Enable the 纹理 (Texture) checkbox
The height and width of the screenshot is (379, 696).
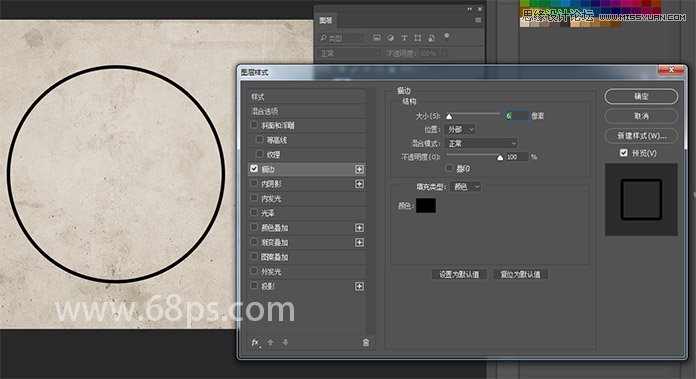coord(260,154)
